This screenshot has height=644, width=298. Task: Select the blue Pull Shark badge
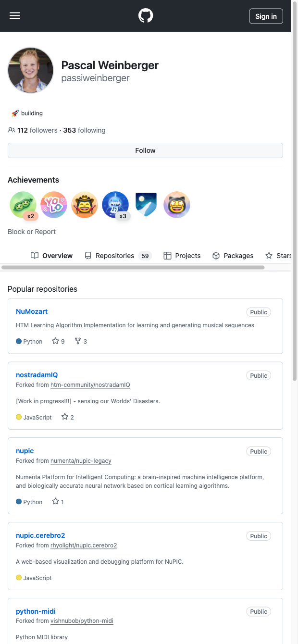(x=115, y=205)
